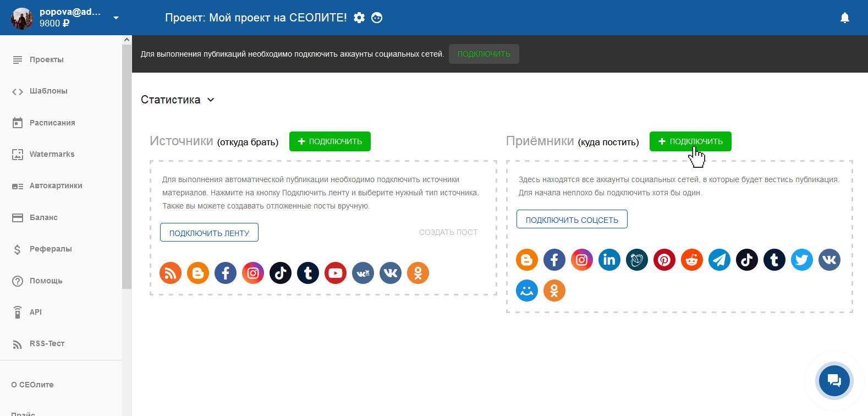Select Odnoklassniki icon in Приёмники
The width and height of the screenshot is (868, 416).
pyautogui.click(x=554, y=291)
